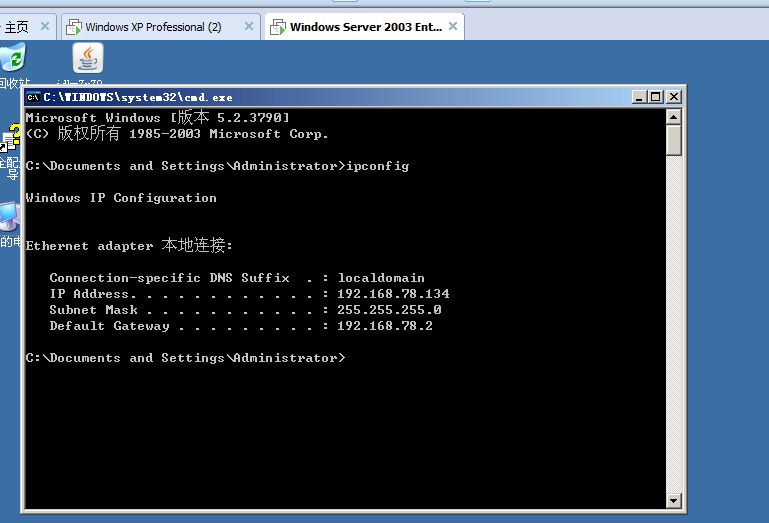
Task: Maximize the cmd.exe window
Action: 655,97
